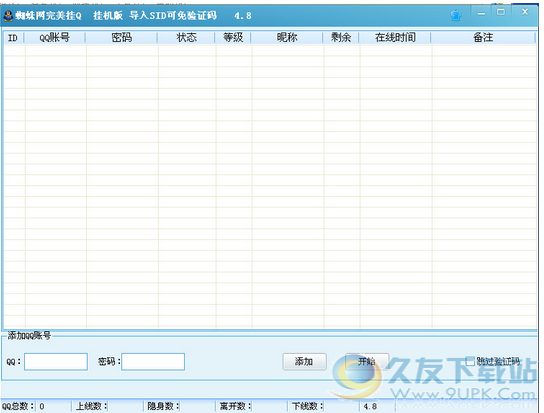Click the QQ总数 status bar entry
This screenshot has height=413, width=544.
point(18,406)
